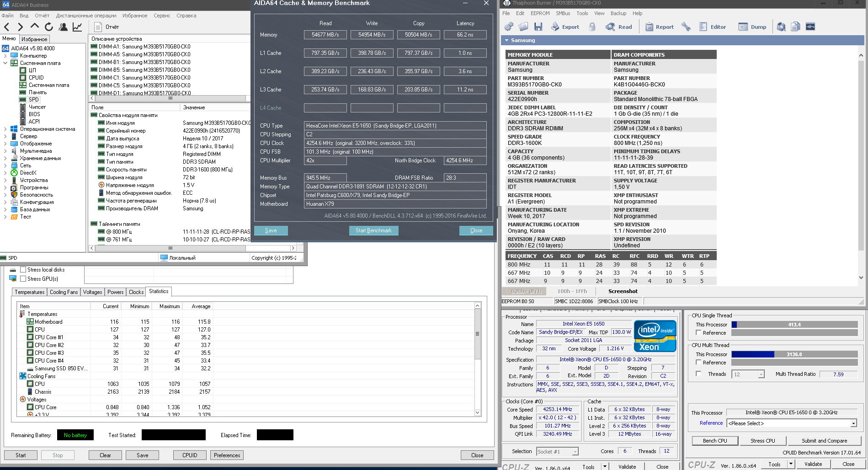Expand the Компьютер tree node

pyautogui.click(x=5, y=56)
